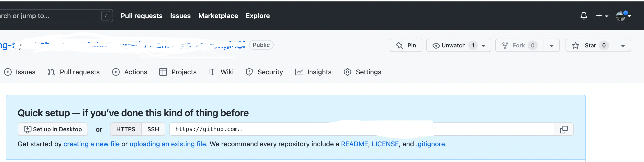Click Set up in Desktop
The height and width of the screenshot is (162, 644).
53,129
